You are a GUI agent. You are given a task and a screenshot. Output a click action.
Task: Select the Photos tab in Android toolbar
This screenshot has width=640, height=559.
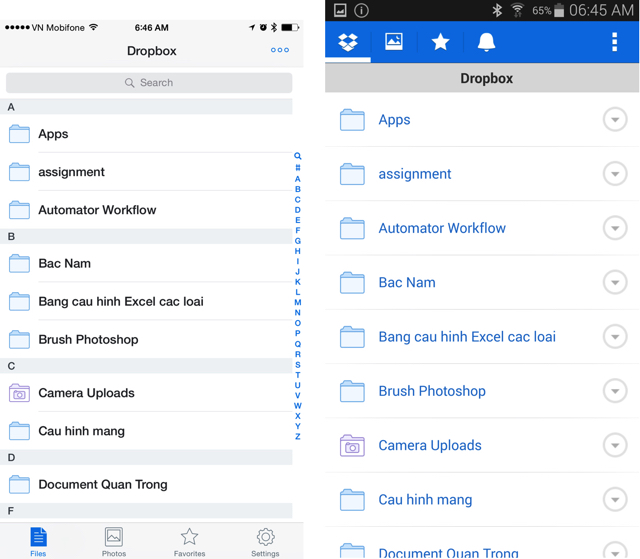(394, 42)
